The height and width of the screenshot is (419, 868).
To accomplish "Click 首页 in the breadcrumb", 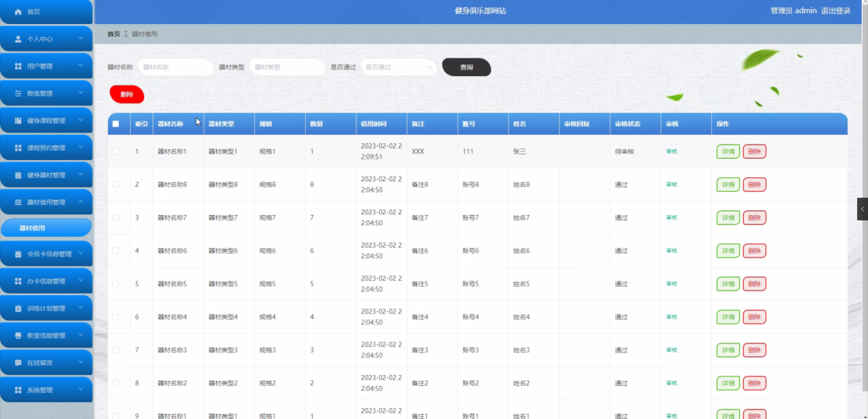I will tap(114, 34).
